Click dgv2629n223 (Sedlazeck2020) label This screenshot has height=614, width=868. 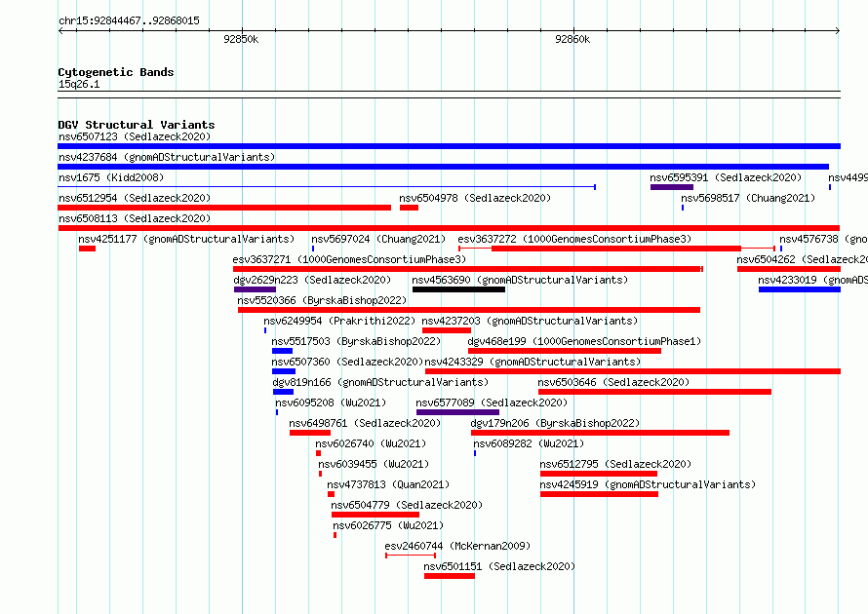tap(312, 280)
